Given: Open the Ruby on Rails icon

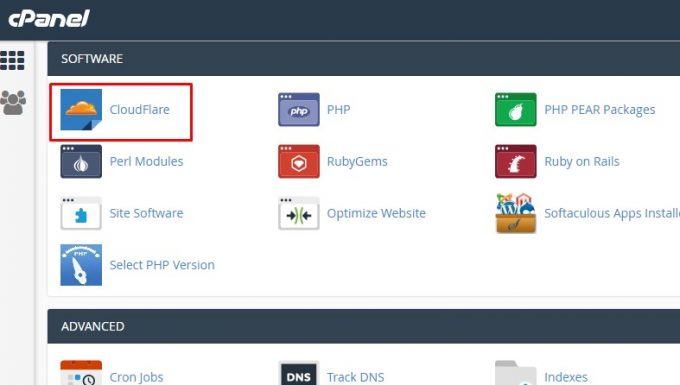Looking at the screenshot, I should pos(516,161).
